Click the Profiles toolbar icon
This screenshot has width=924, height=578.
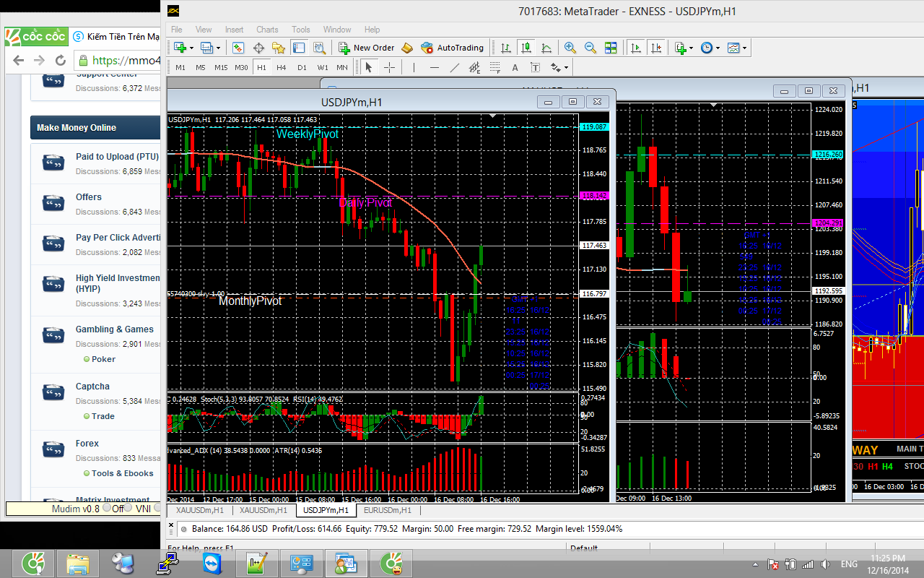207,48
